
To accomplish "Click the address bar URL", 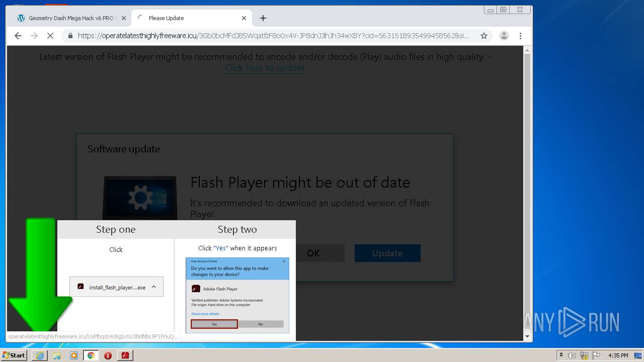I will (274, 36).
